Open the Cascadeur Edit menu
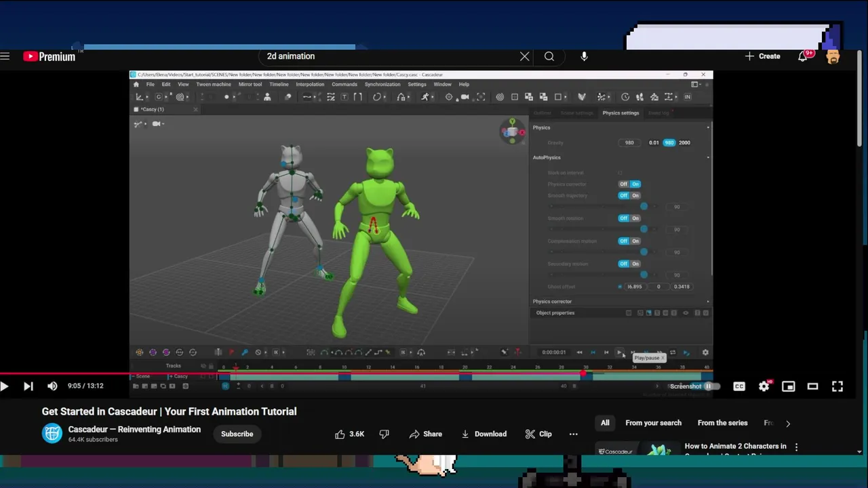Screen dimensions: 868x488 click(x=166, y=85)
